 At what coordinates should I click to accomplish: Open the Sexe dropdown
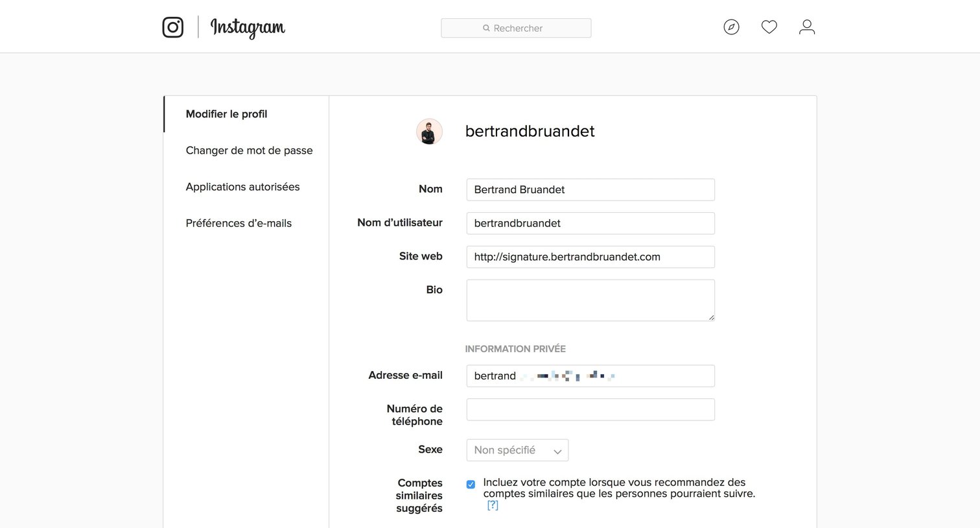(x=517, y=450)
